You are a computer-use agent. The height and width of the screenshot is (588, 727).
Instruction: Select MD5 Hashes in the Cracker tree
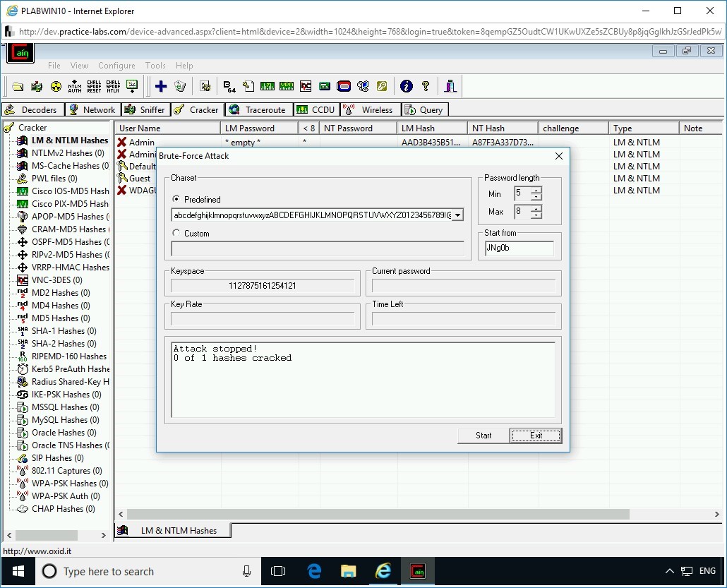[x=60, y=318]
